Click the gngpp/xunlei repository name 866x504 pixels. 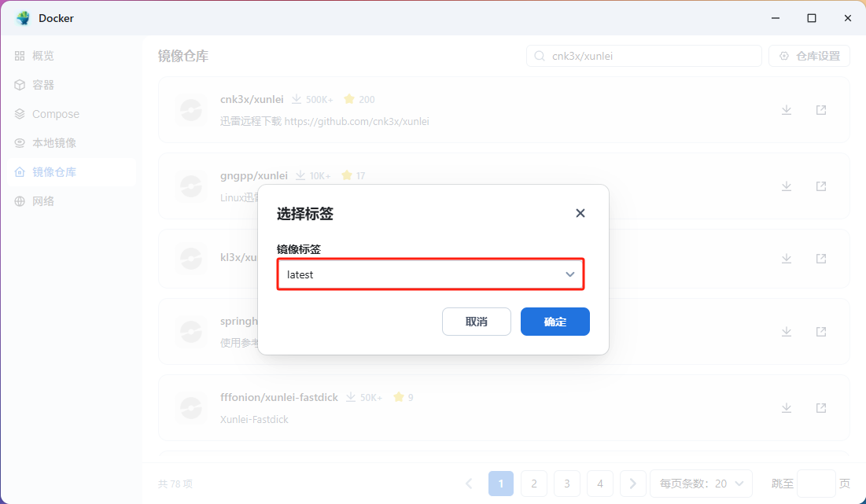point(254,175)
